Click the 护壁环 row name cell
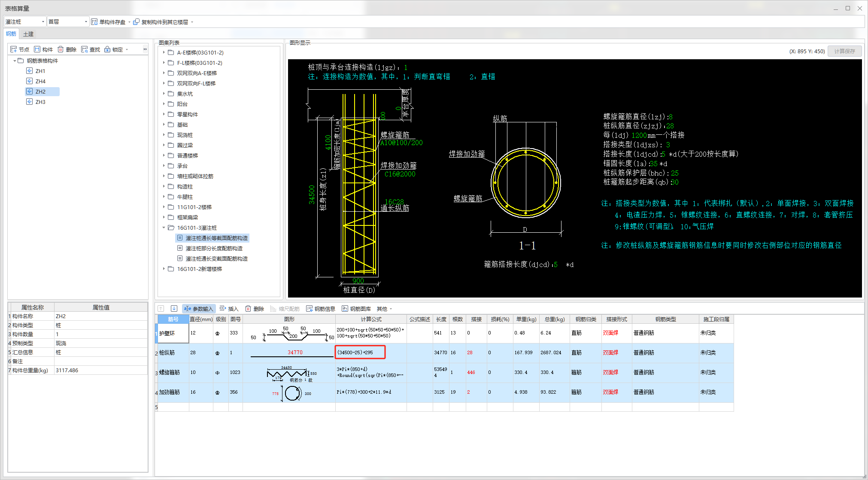 (x=173, y=333)
